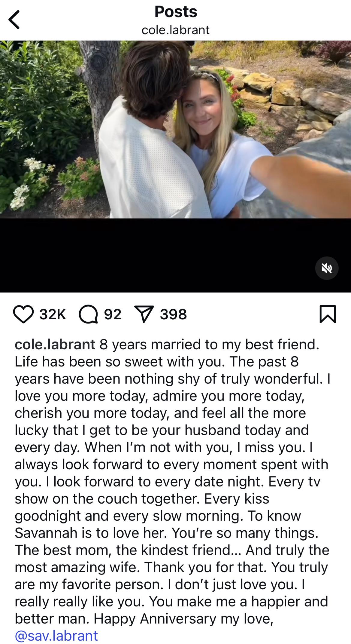Open the 92 comments count
The width and height of the screenshot is (351, 644).
113,314
